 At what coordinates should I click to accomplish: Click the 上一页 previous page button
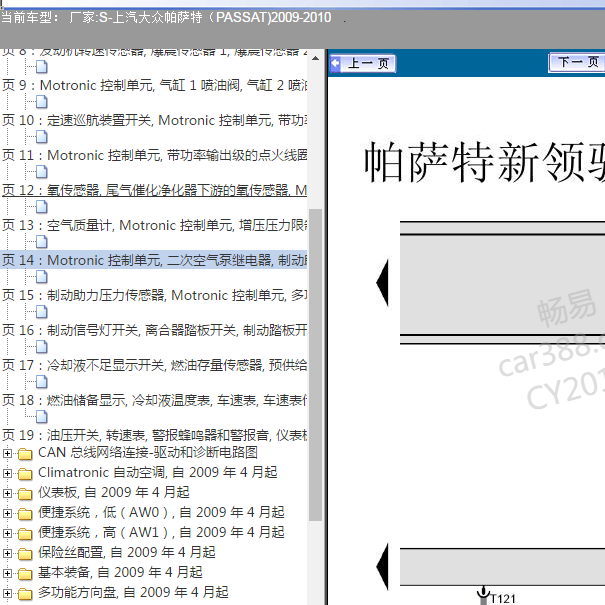pos(363,63)
